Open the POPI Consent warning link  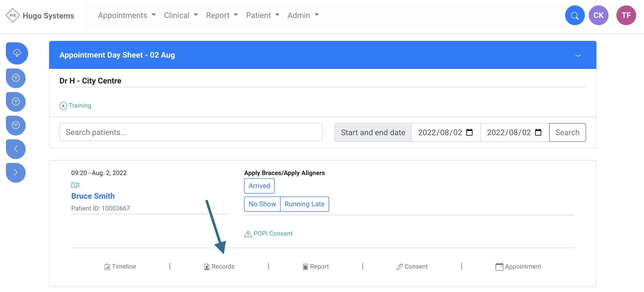coord(268,233)
